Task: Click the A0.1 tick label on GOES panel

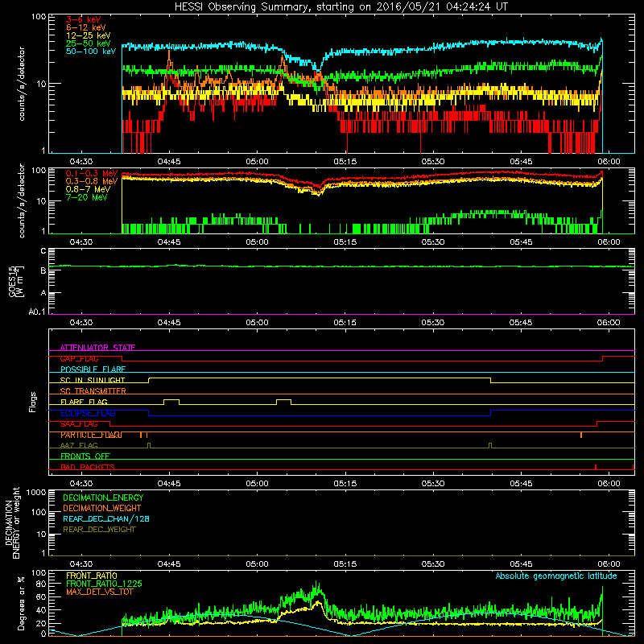Action: (x=37, y=312)
